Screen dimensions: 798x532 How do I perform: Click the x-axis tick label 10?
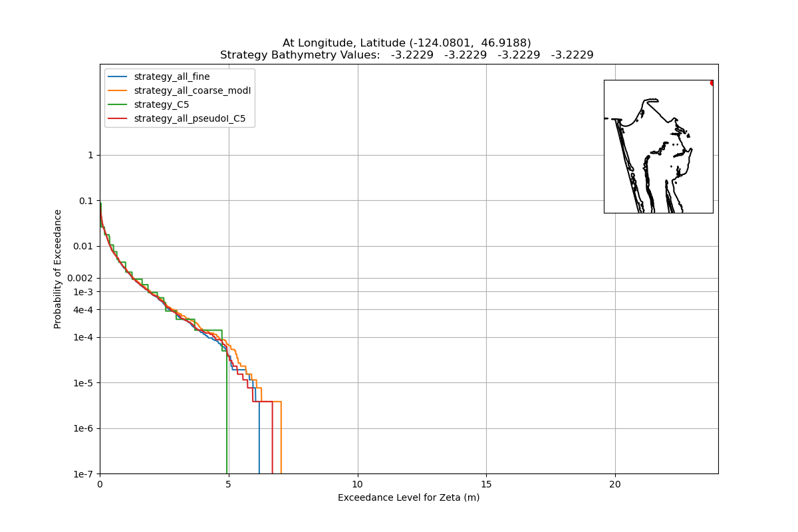[x=357, y=484]
